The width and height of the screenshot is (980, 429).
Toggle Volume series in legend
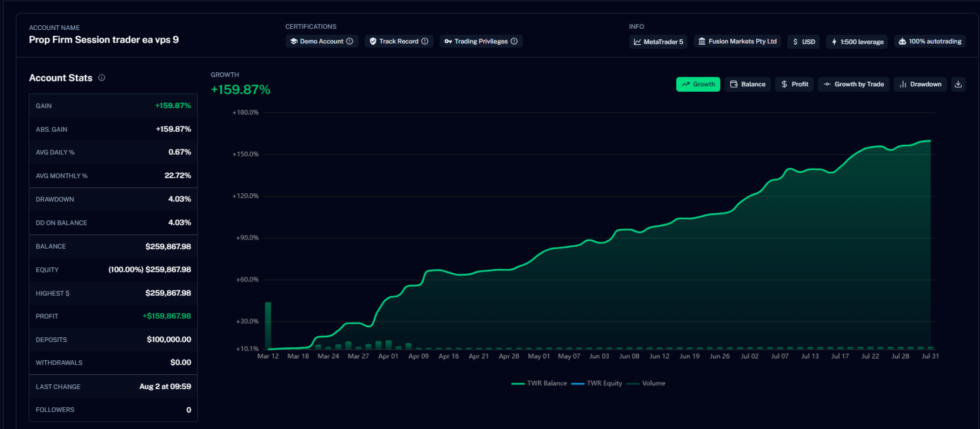pos(646,383)
